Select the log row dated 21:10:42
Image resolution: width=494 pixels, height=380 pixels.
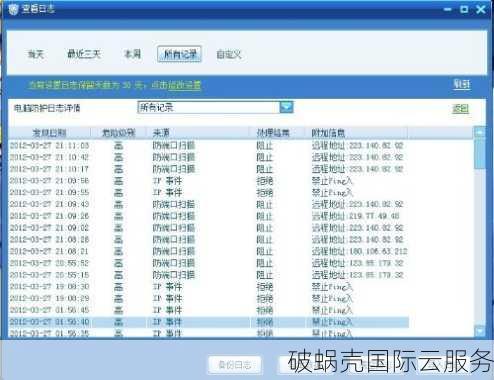point(209,157)
